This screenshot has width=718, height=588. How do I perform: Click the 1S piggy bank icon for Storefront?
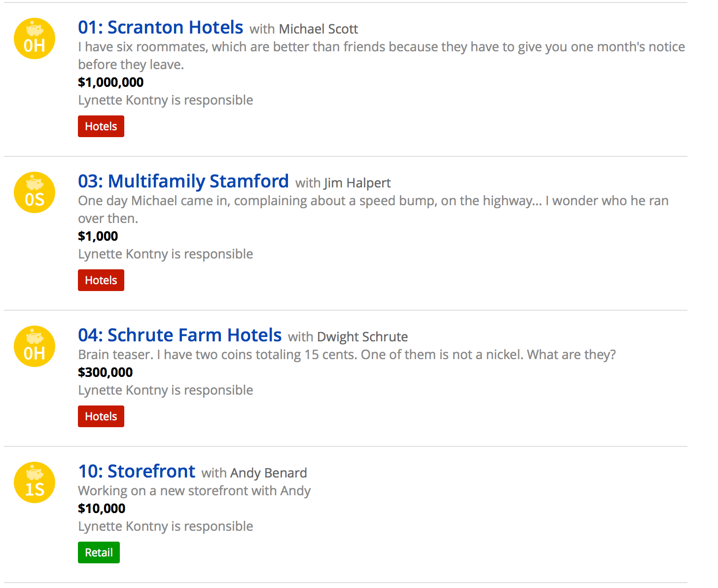pos(35,482)
